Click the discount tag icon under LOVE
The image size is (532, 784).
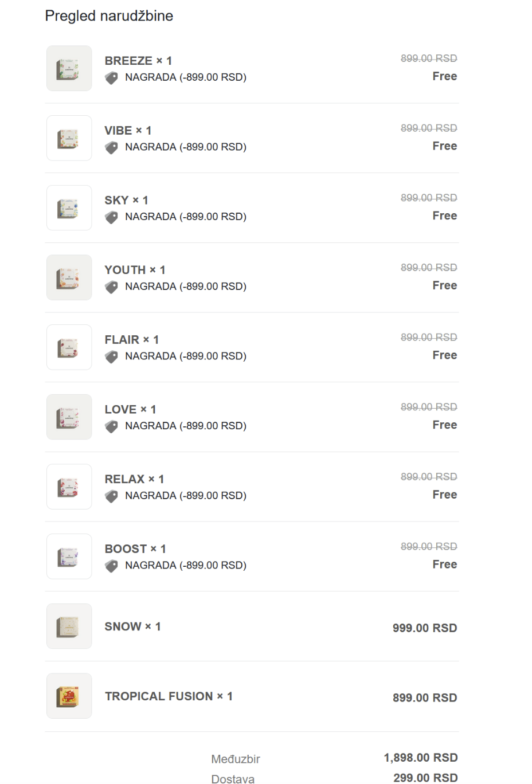tap(111, 426)
